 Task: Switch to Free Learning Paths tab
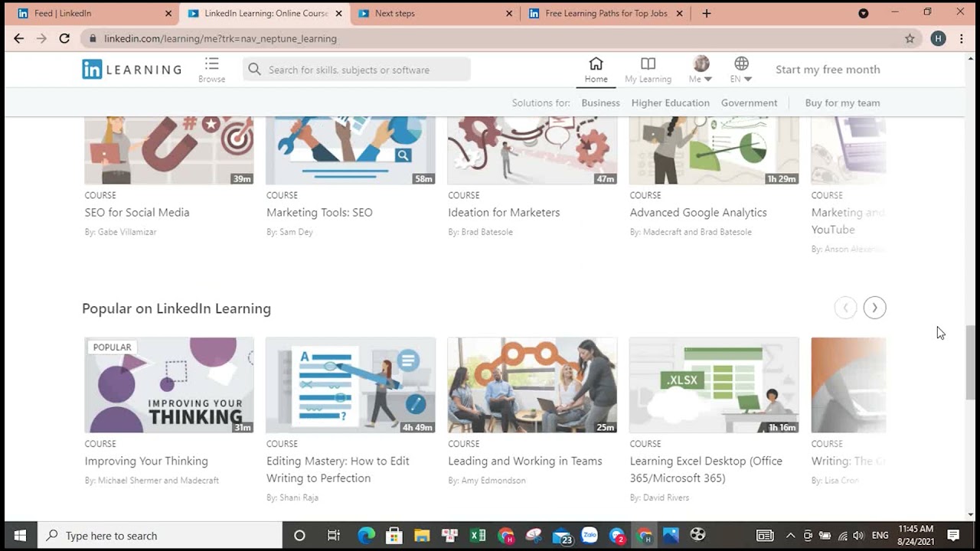coord(606,13)
